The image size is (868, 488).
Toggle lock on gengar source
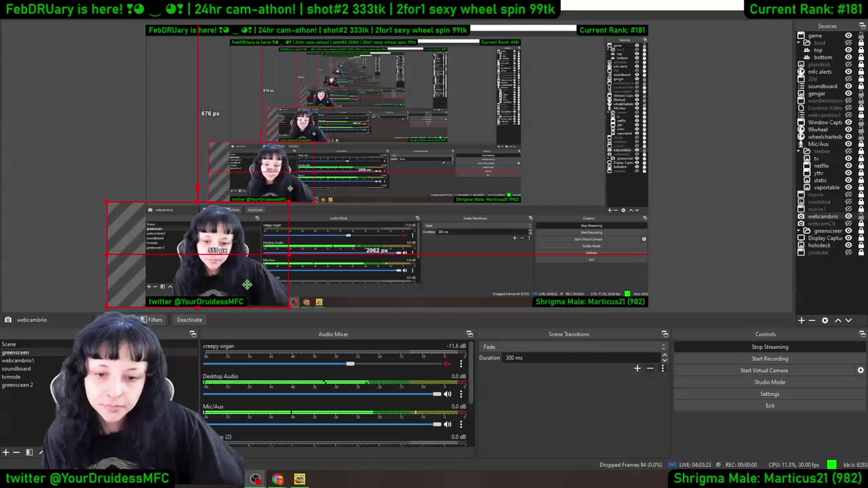coord(861,94)
